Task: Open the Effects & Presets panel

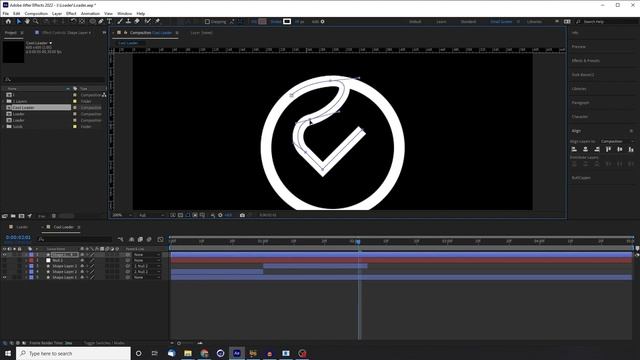Action: coord(586,61)
